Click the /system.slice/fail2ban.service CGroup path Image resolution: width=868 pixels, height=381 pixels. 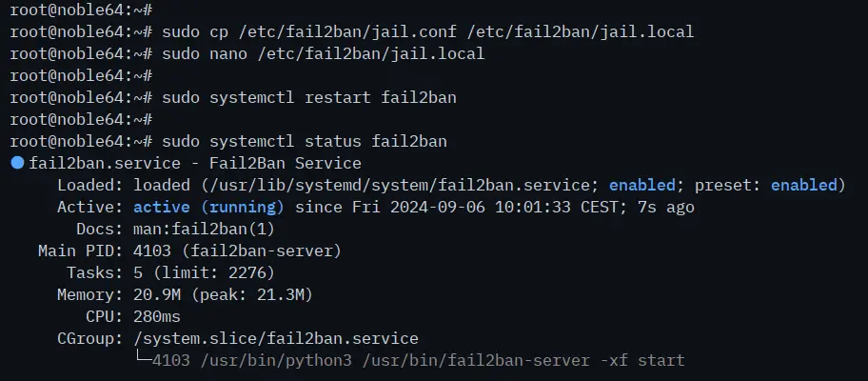276,338
